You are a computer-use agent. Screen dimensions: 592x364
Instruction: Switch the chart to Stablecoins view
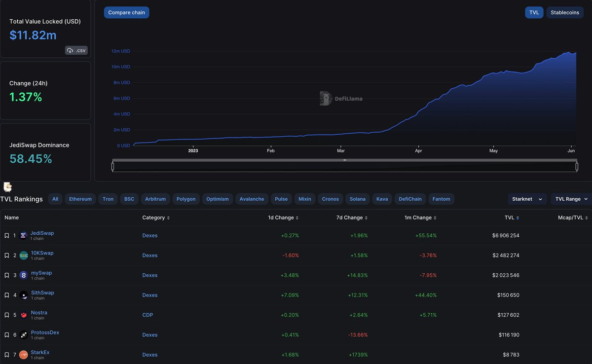point(564,12)
